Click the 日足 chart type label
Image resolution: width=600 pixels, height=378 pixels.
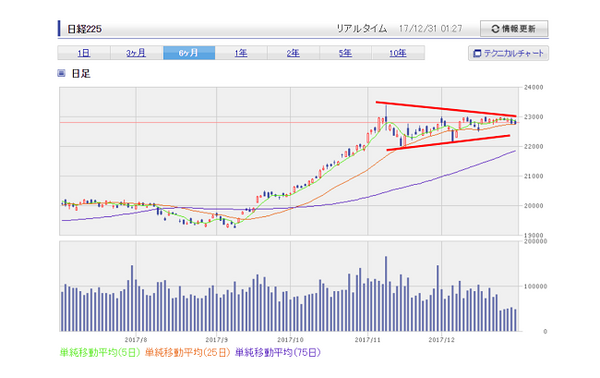81,73
